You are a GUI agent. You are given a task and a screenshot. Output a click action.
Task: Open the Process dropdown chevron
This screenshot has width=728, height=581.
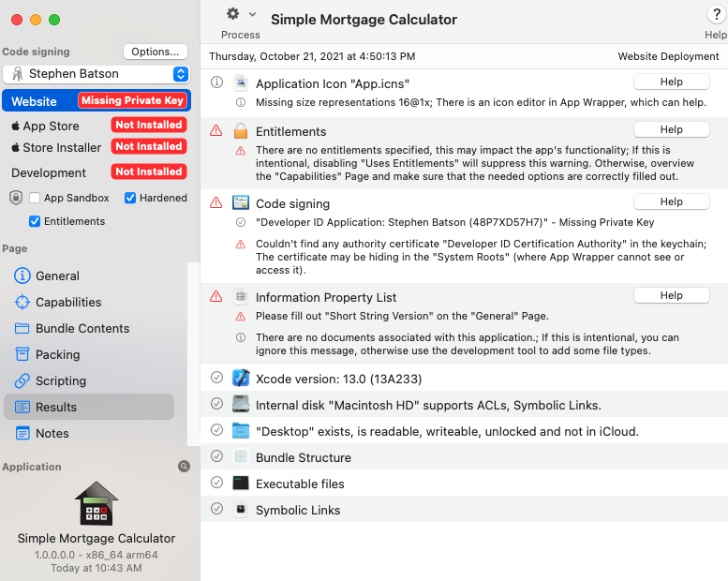252,14
